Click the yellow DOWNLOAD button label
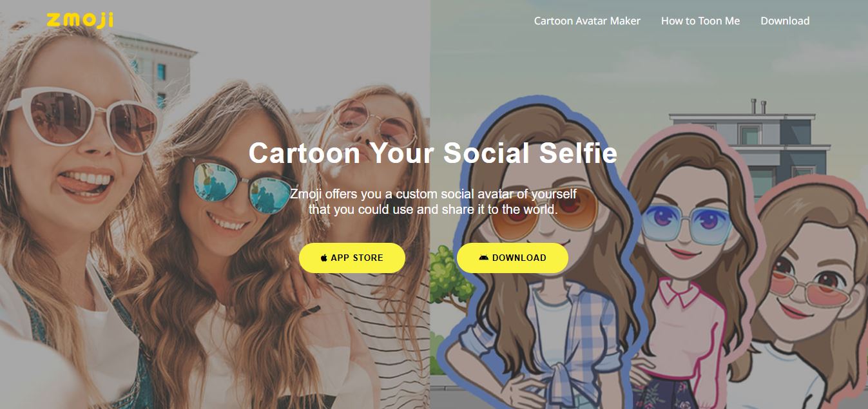The width and height of the screenshot is (868, 409). click(x=519, y=258)
